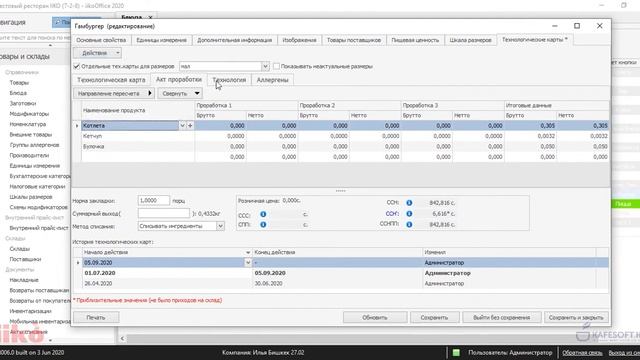The height and width of the screenshot is (360, 640).
Task: Click the Сохранить button
Action: 434,318
